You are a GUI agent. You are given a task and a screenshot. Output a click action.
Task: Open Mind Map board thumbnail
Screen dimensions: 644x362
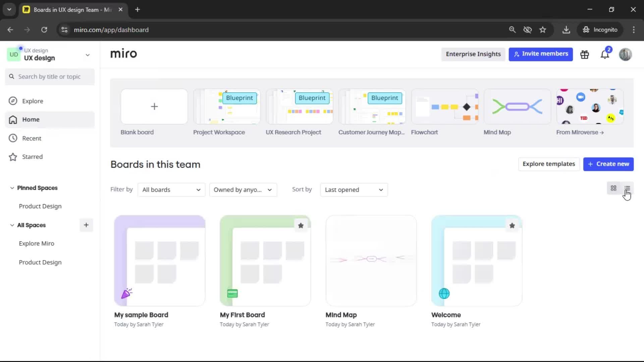[x=371, y=261]
